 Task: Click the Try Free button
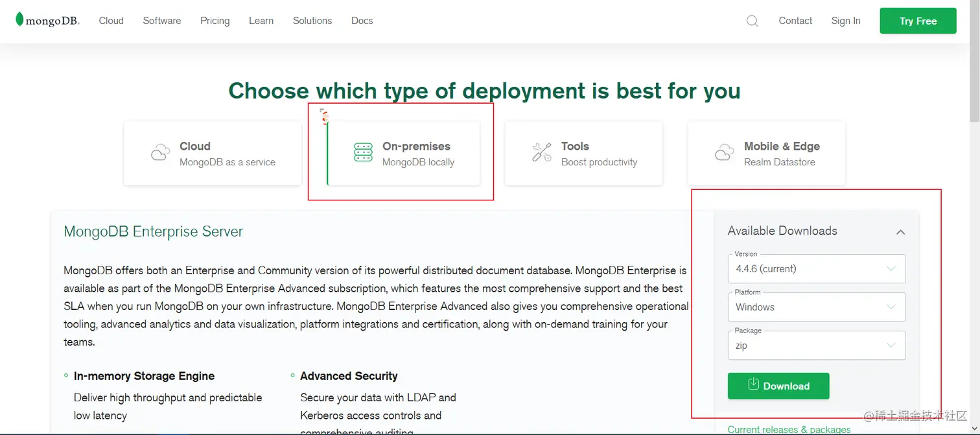click(918, 21)
